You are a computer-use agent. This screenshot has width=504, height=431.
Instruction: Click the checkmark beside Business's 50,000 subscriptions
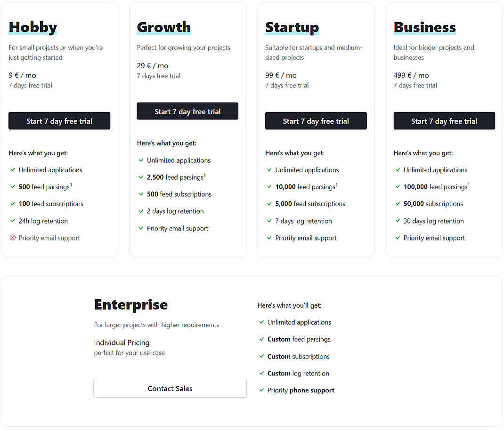[x=398, y=204]
